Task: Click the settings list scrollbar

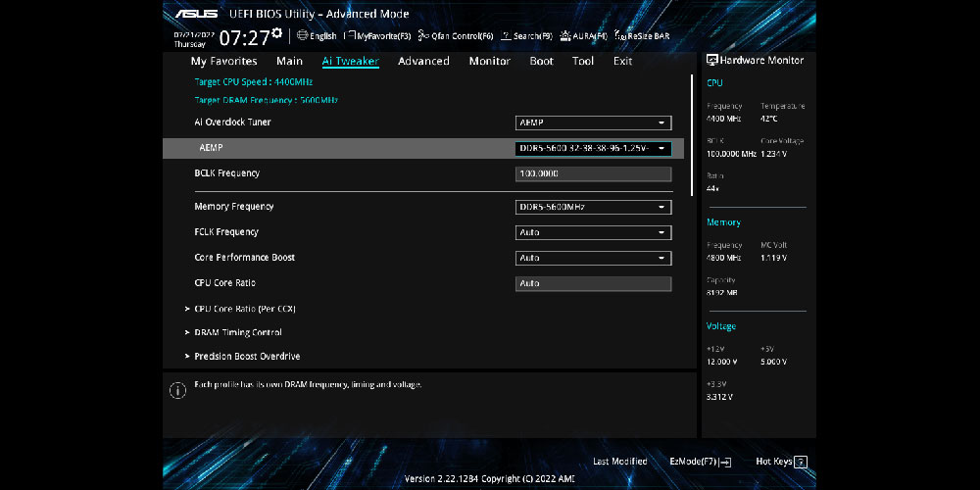Action: coord(692,135)
